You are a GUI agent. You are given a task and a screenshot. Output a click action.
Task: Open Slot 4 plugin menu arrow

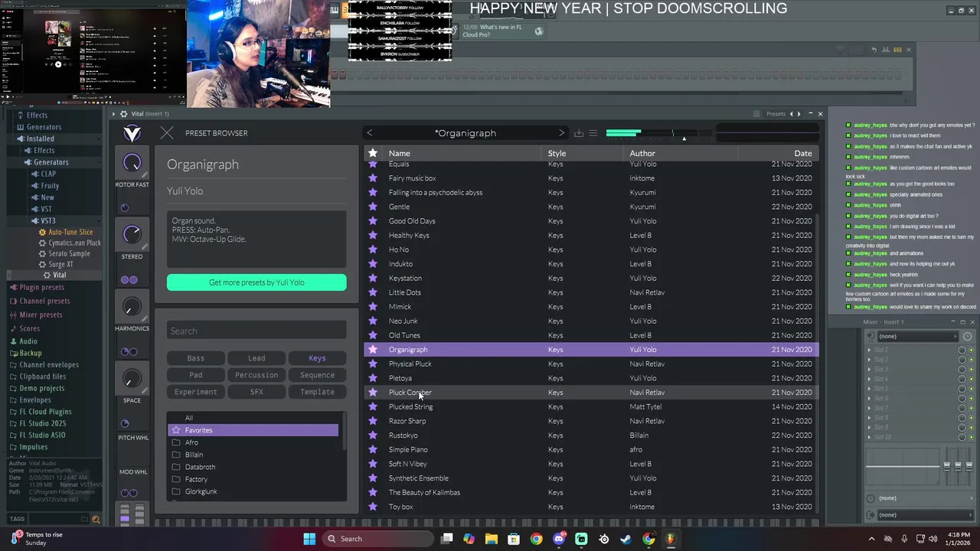(869, 380)
